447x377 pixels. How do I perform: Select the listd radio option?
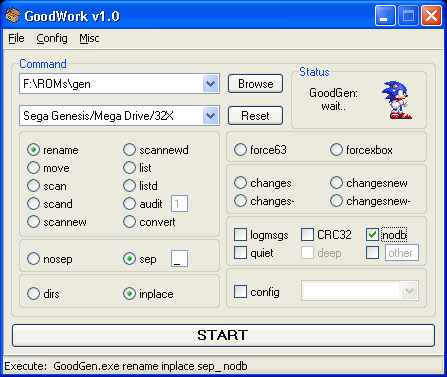(129, 186)
